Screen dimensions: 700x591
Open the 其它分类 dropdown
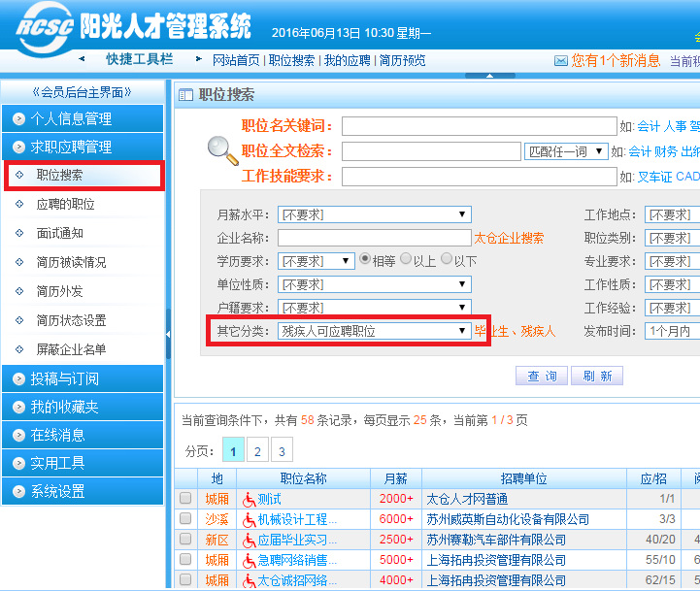pos(374,331)
